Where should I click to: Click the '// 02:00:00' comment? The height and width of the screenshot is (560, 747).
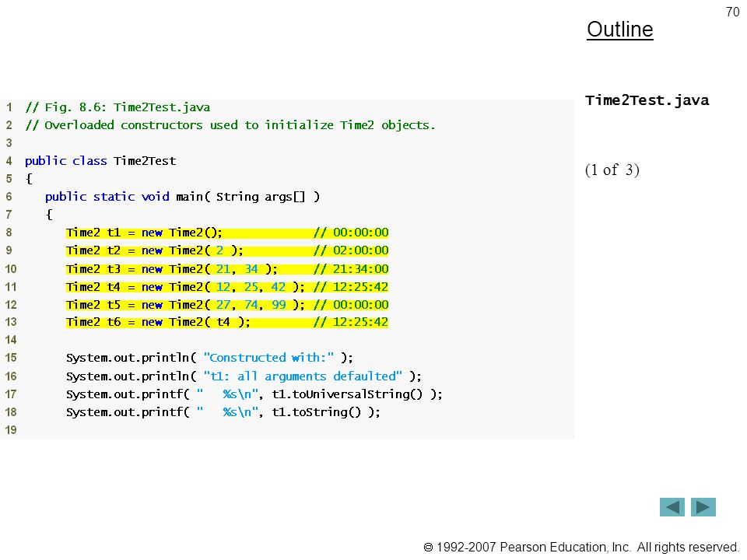(x=351, y=250)
